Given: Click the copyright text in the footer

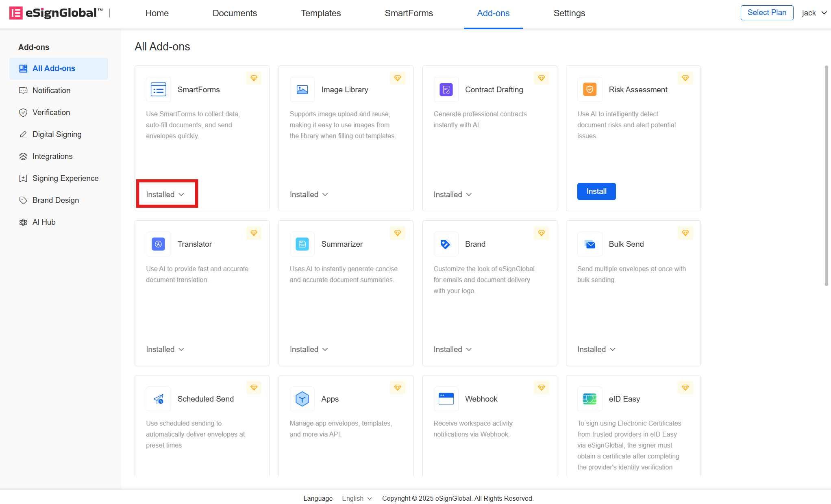Looking at the screenshot, I should [x=458, y=498].
